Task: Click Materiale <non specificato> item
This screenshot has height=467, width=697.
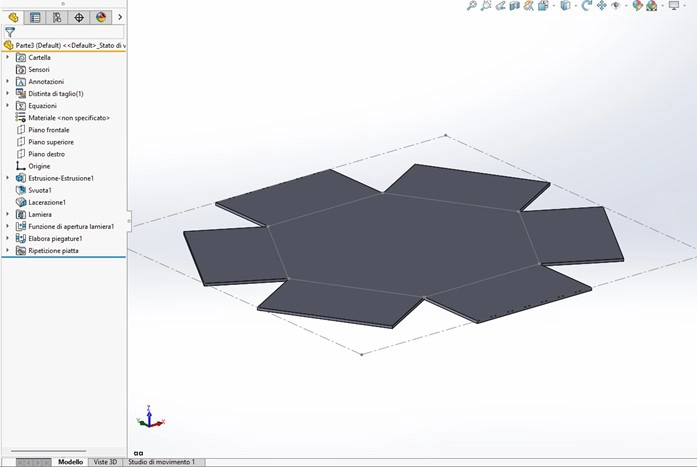Action: [x=68, y=118]
